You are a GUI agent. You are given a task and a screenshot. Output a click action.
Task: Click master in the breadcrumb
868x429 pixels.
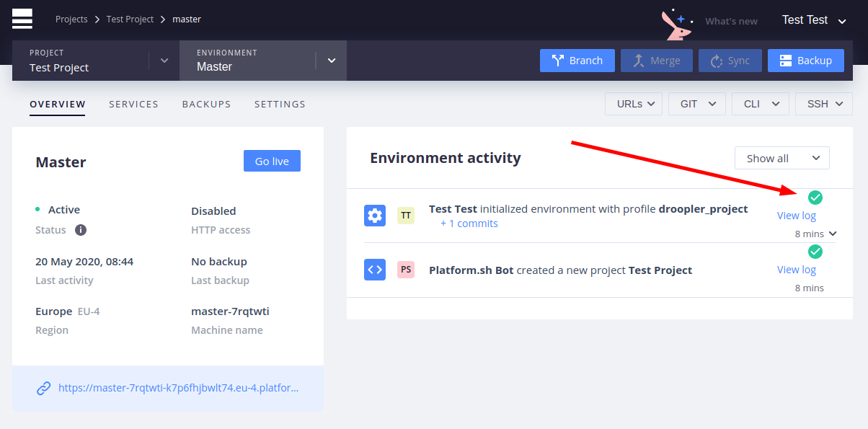tap(187, 19)
